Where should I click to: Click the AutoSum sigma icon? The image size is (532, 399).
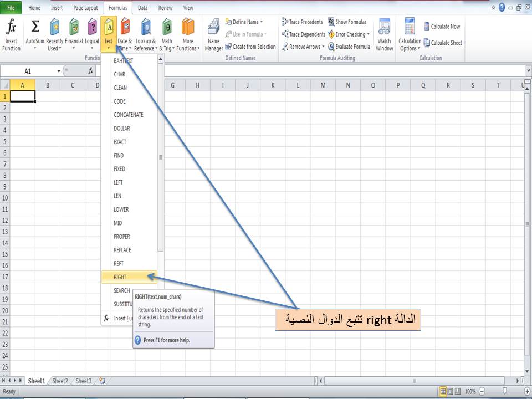35,27
